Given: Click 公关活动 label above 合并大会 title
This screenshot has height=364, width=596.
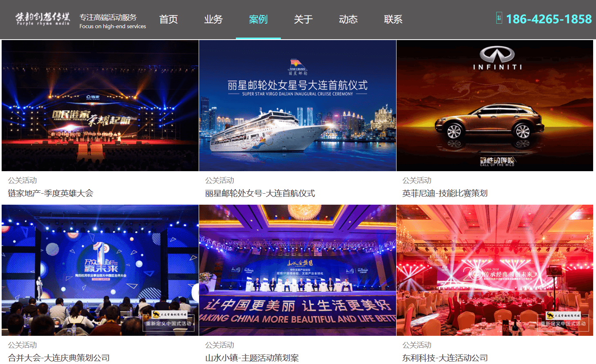Looking at the screenshot, I should point(22,345).
